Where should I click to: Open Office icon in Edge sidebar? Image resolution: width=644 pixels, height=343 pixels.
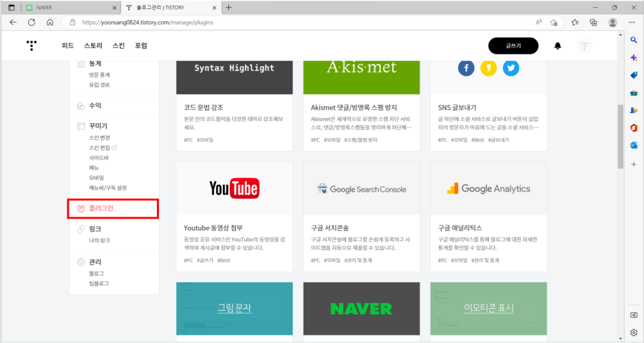(x=634, y=128)
